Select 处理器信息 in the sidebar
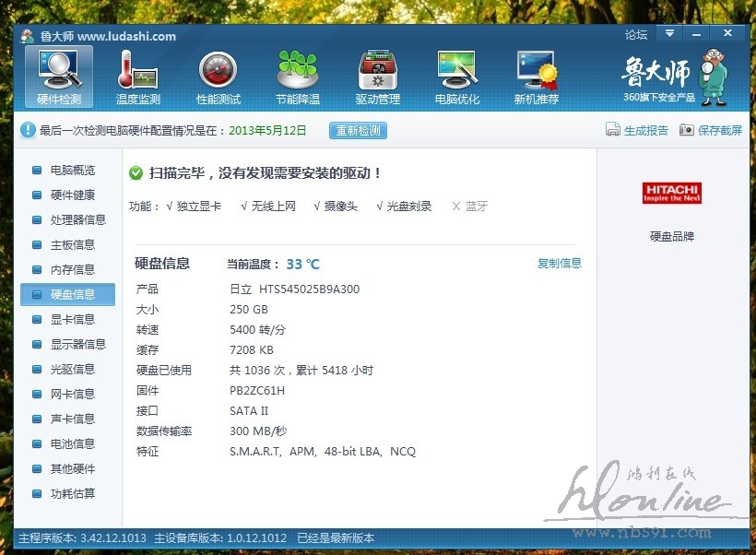 point(77,220)
